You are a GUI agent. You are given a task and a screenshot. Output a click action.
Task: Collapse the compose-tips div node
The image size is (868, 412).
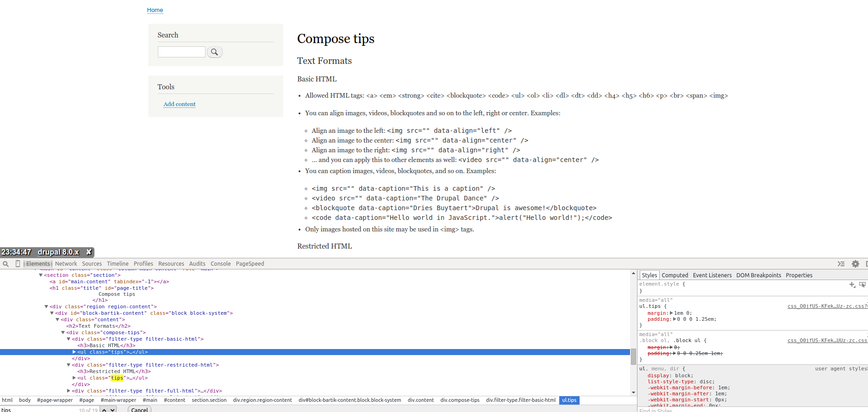pyautogui.click(x=63, y=333)
